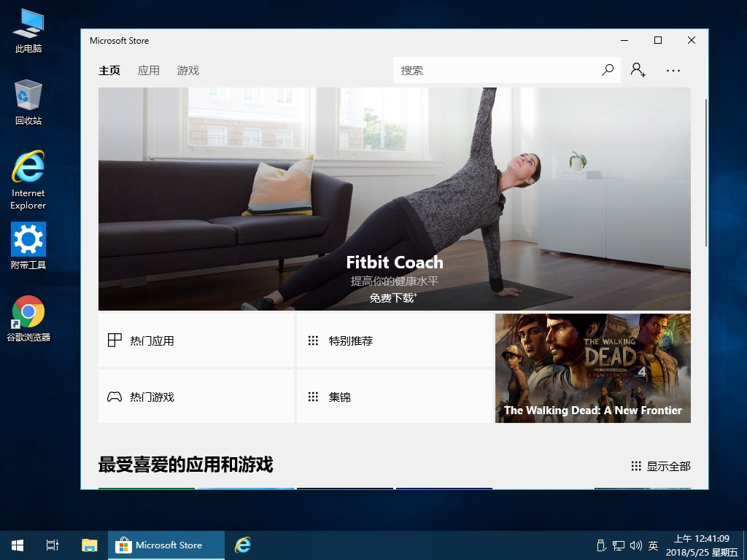This screenshot has width=747, height=560.
Task: Click the 最受喜爱的应用和游戏 heading
Action: (185, 464)
